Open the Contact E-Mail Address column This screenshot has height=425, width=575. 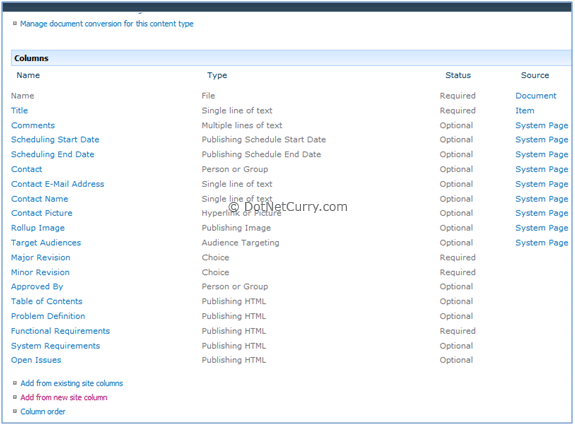coord(58,184)
